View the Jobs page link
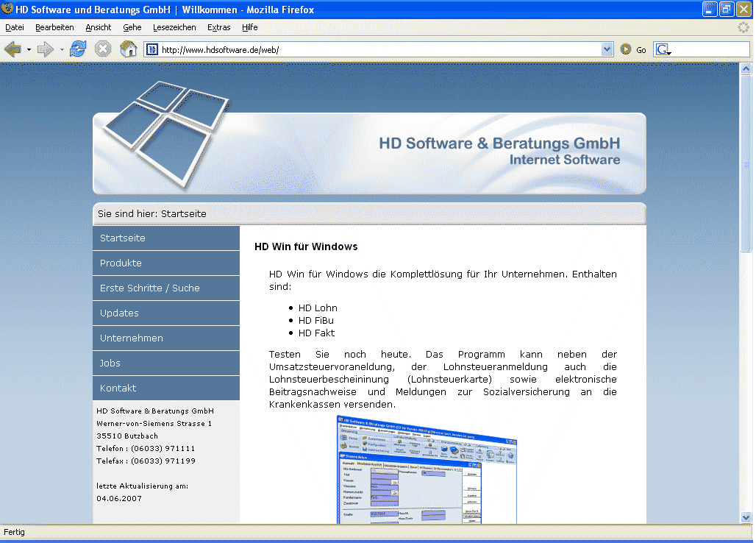 (166, 363)
